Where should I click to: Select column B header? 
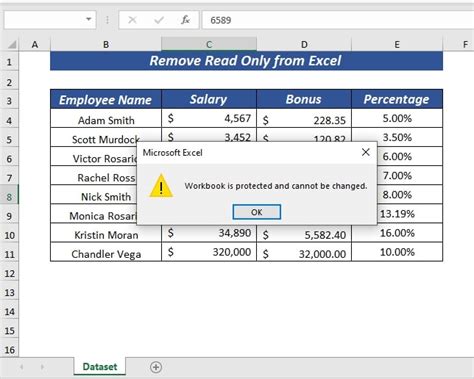[106, 44]
